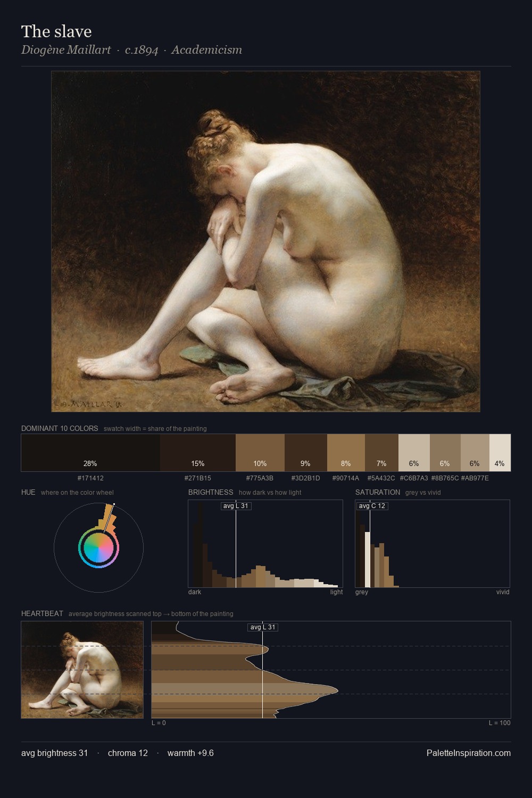The image size is (532, 798).
Task: Choose the 9% swatch #3D2B1D
Action: (306, 453)
